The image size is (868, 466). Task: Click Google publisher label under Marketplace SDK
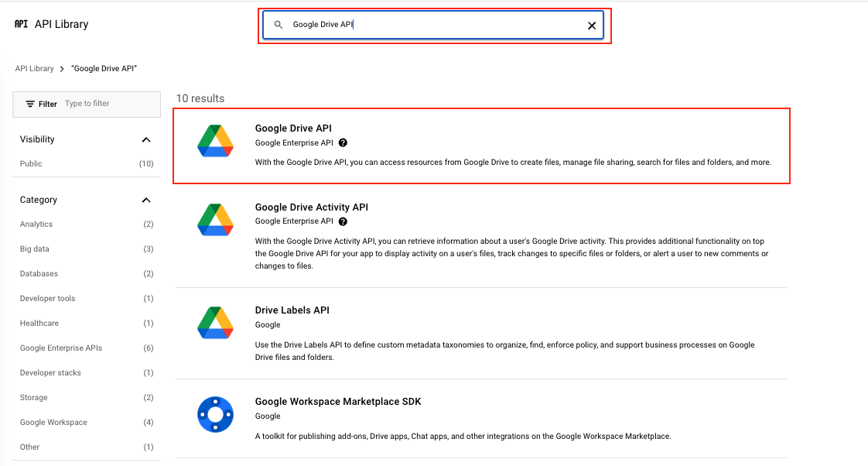[x=268, y=416]
